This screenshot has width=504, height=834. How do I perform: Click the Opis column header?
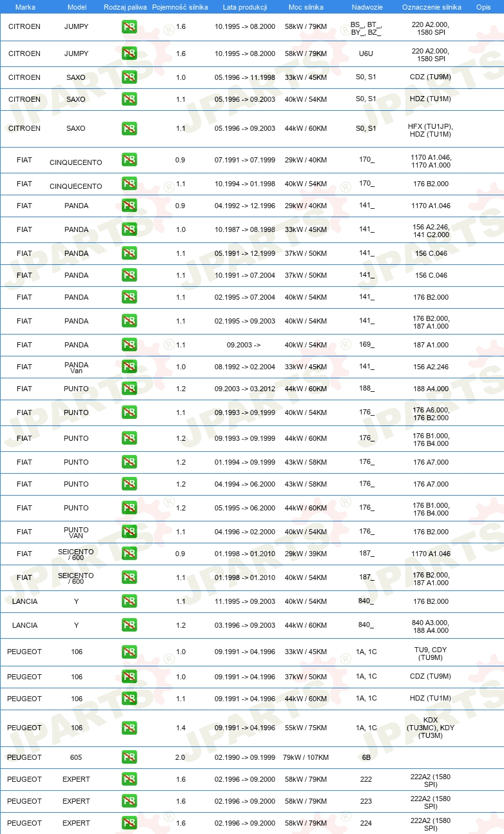[483, 6]
